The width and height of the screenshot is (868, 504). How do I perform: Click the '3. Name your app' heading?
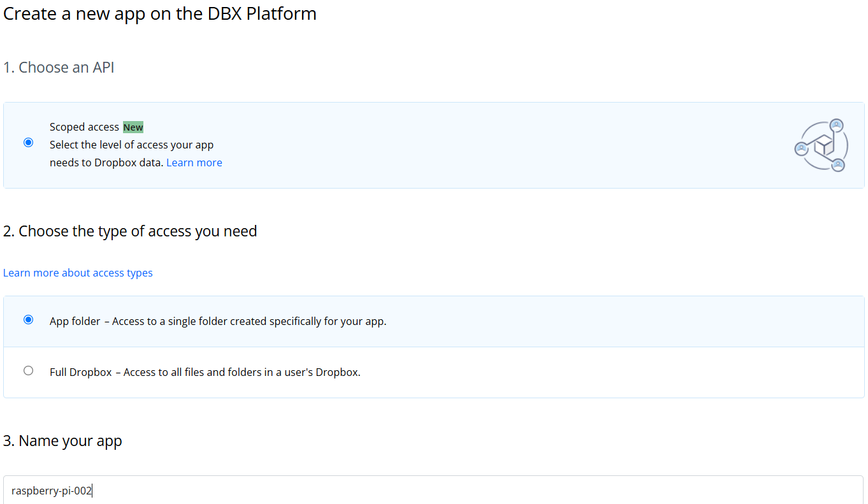(x=62, y=441)
